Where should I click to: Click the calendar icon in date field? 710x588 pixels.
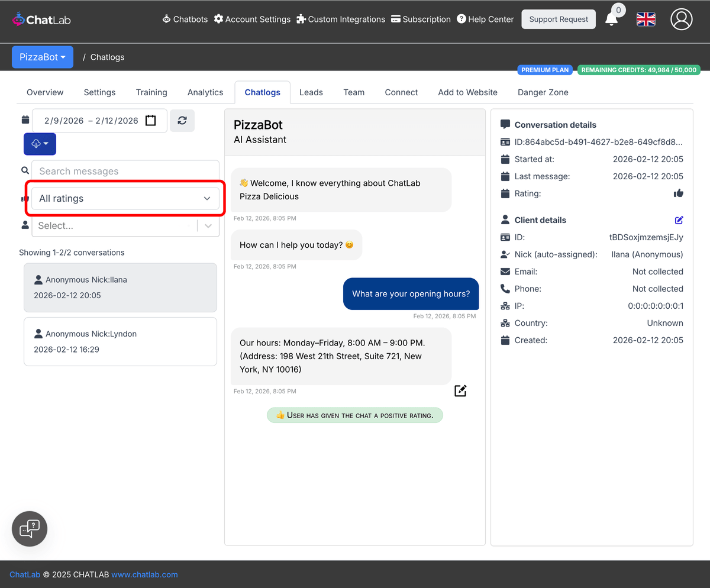151,121
